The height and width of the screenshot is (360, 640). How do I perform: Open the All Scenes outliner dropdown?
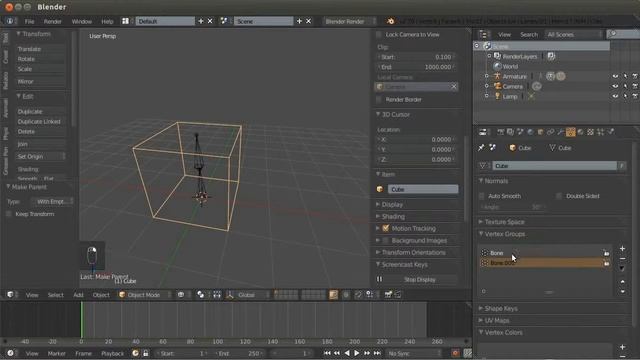click(574, 35)
